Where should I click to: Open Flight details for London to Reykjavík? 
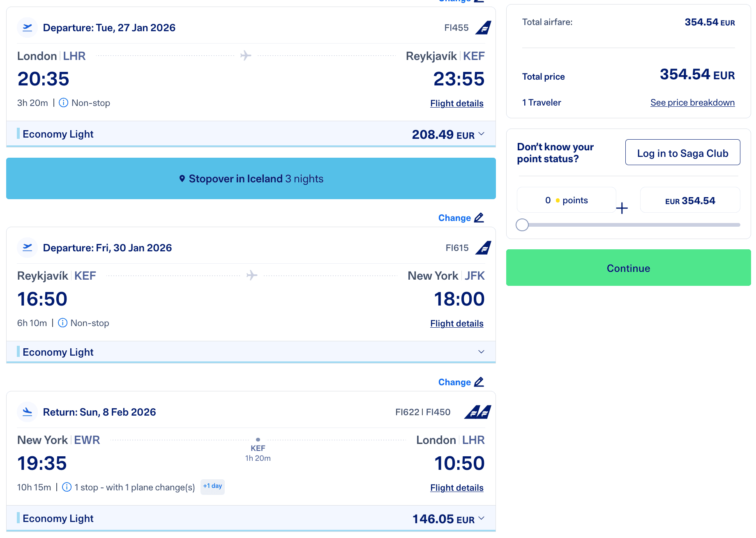(x=456, y=103)
